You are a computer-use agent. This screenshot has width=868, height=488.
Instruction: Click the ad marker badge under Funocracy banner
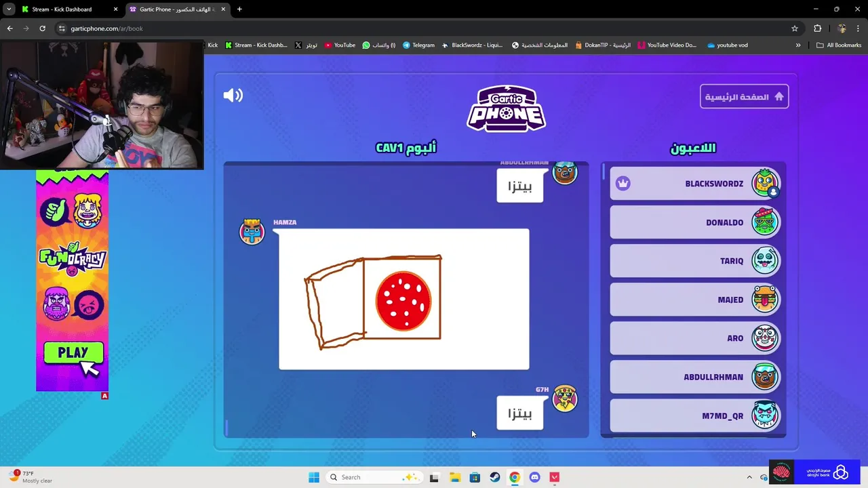(x=104, y=396)
